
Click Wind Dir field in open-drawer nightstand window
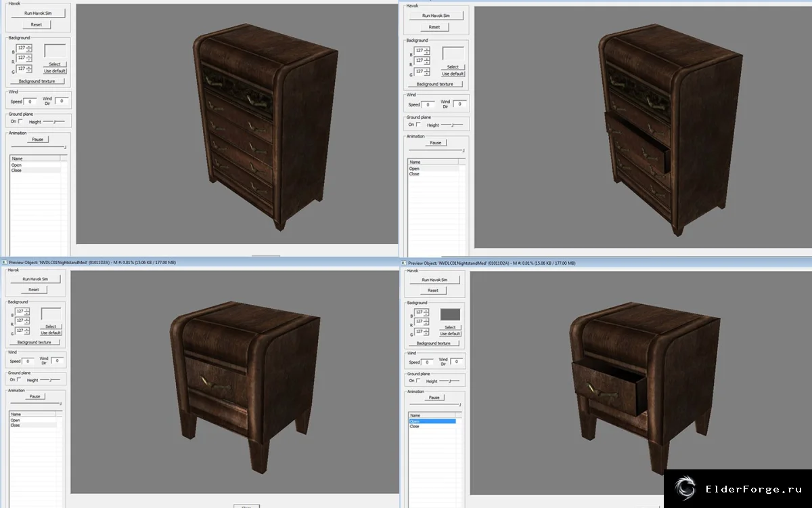pos(457,362)
